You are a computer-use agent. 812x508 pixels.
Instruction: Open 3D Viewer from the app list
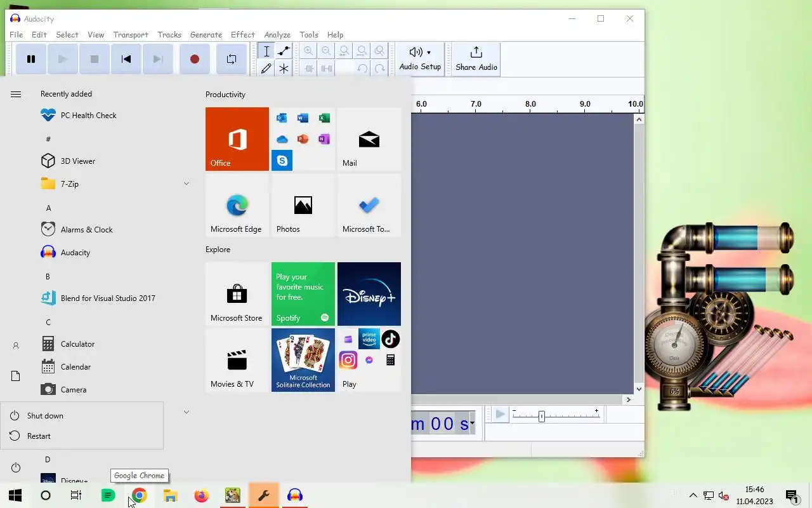114,161
